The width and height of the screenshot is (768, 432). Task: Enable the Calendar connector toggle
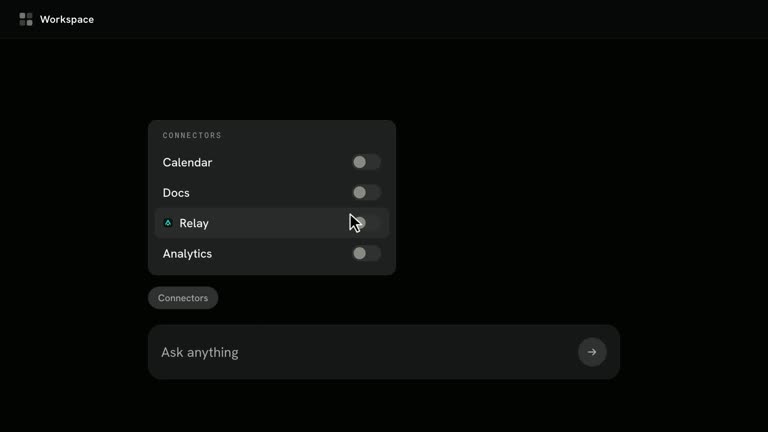click(x=366, y=162)
